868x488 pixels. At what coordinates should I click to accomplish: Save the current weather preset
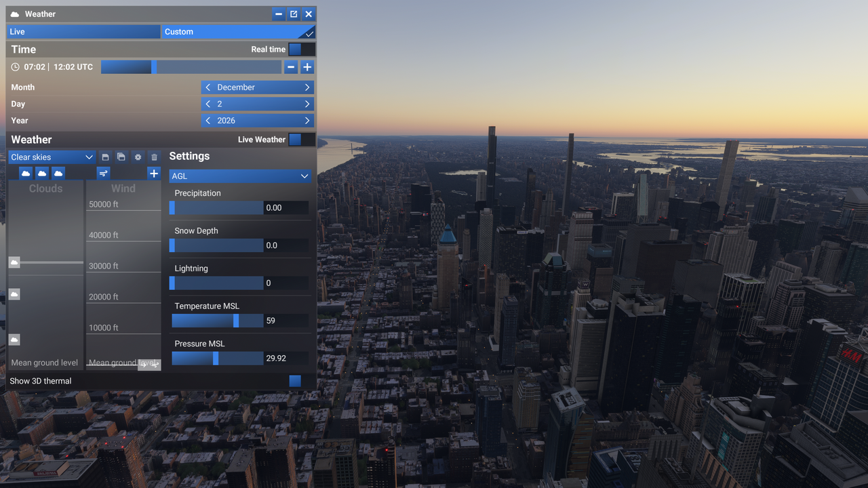105,157
